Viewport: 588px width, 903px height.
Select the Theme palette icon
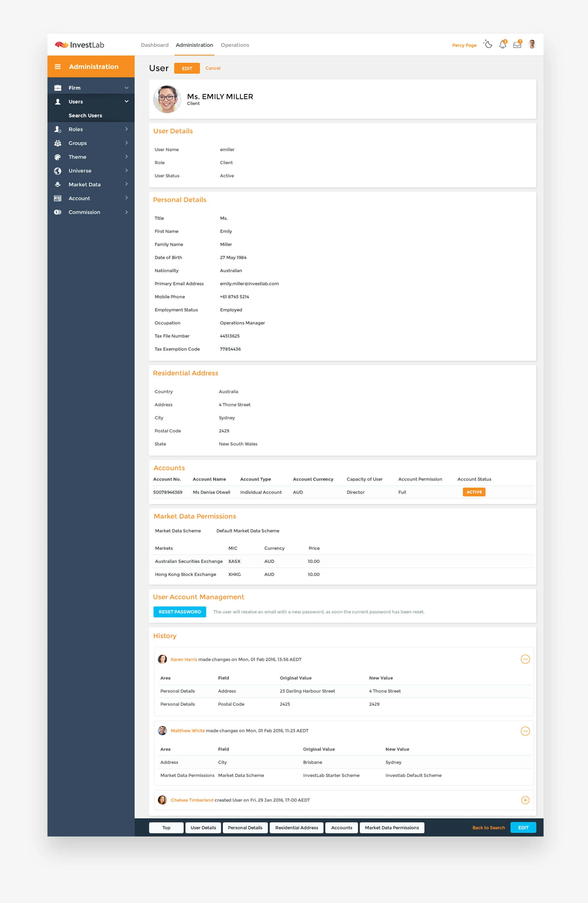[58, 157]
